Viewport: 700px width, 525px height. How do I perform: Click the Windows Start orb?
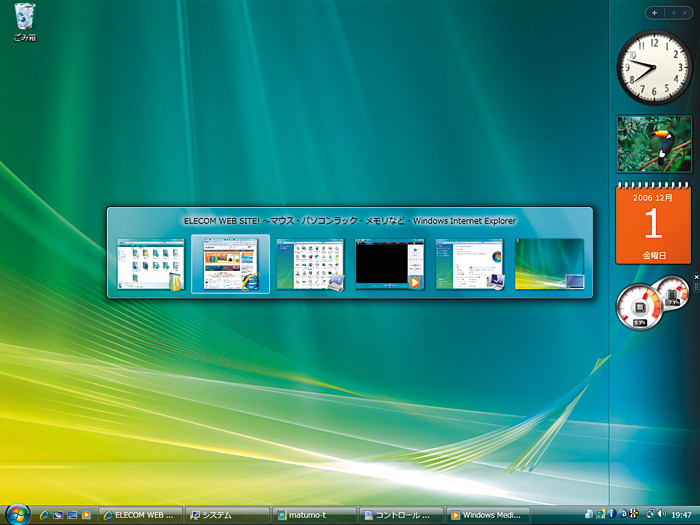pyautogui.click(x=17, y=514)
